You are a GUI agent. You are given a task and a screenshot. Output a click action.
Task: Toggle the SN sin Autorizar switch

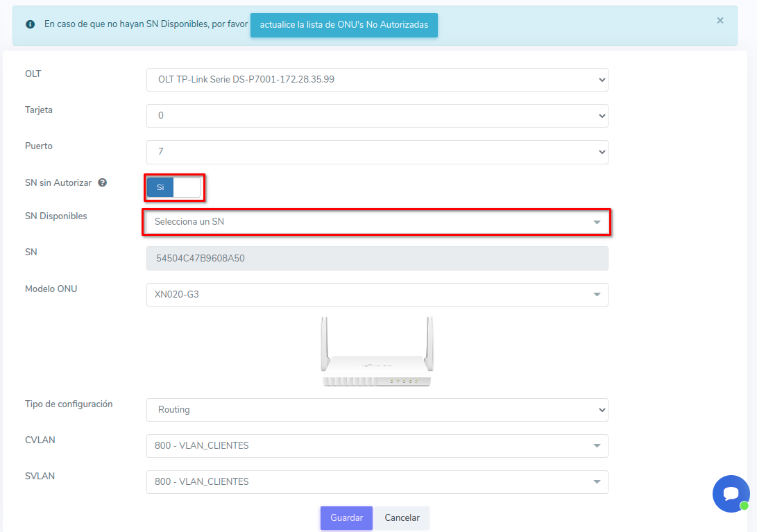[x=173, y=187]
